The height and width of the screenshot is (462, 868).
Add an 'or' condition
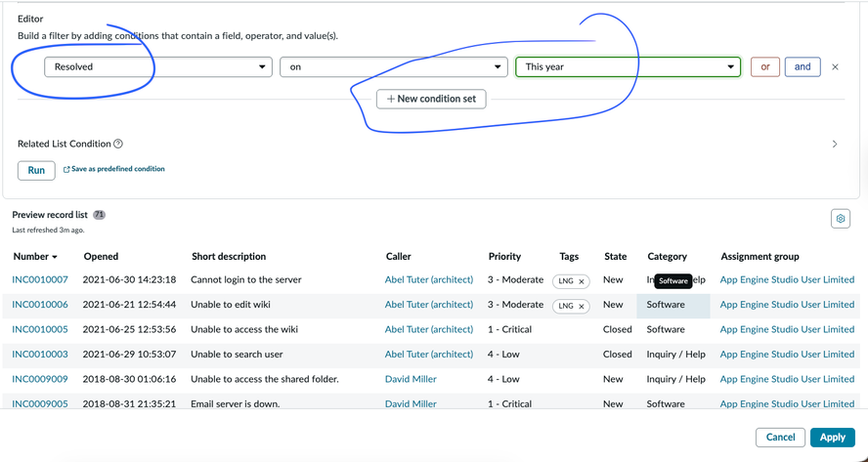point(765,67)
